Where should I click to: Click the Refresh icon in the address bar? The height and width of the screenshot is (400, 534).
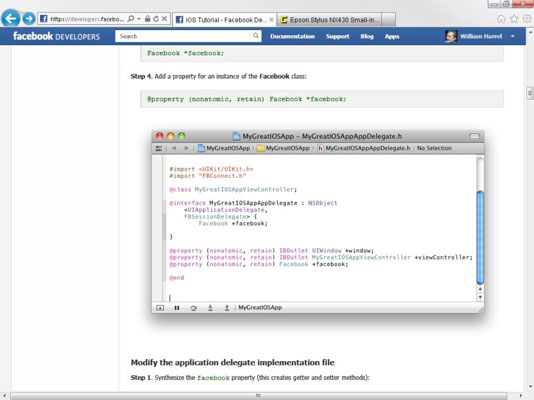pyautogui.click(x=156, y=19)
